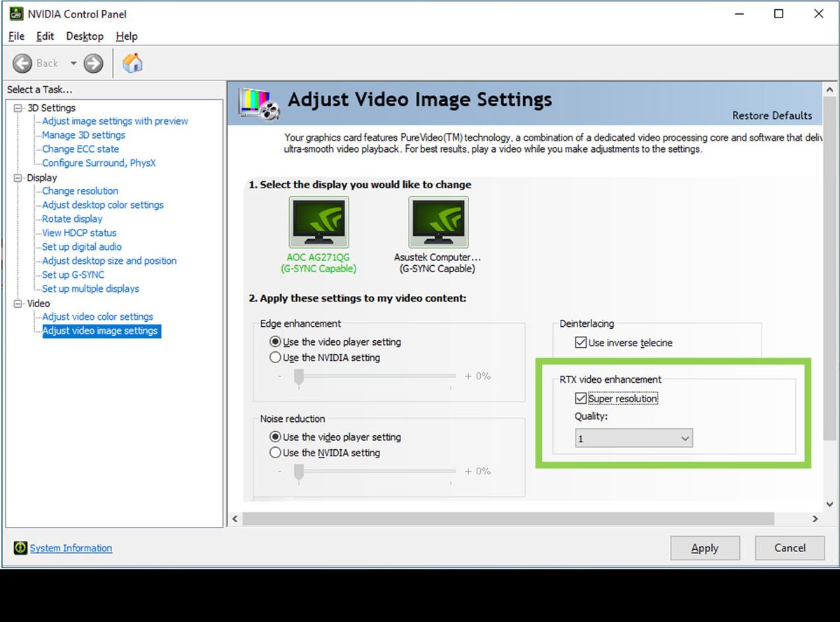Click the right arrow of the horizontal scrollbar

pos(814,518)
